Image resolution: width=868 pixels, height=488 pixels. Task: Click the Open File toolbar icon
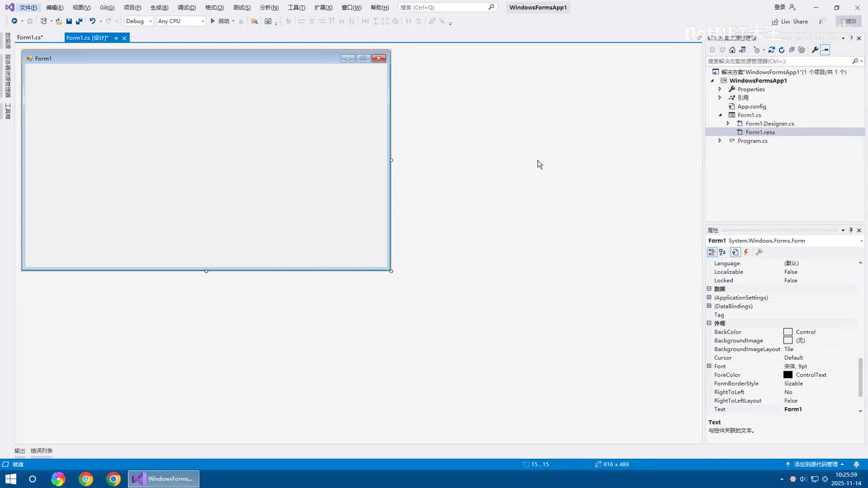59,21
